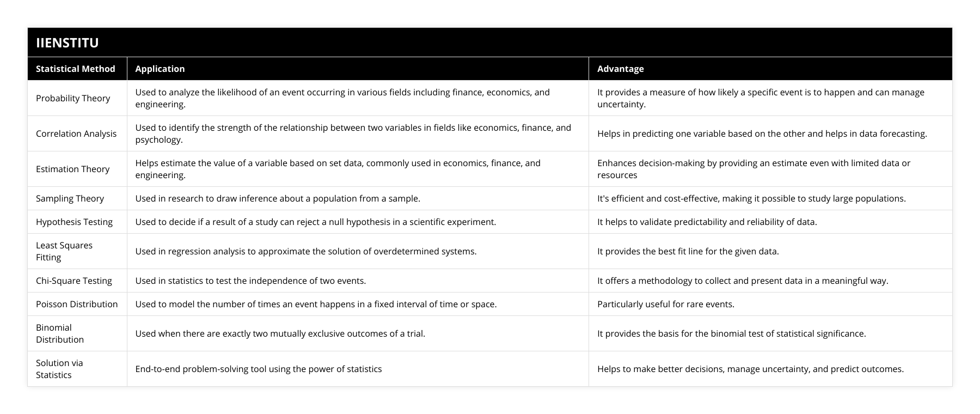Click the Least Squares Fitting label

(x=64, y=251)
